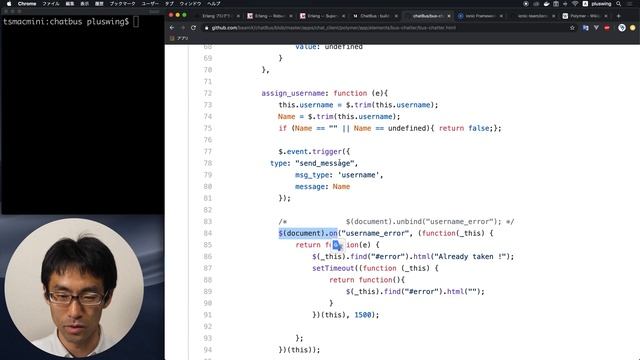Open a new Chrome tab
640x360 pixels.
pyautogui.click(x=618, y=16)
